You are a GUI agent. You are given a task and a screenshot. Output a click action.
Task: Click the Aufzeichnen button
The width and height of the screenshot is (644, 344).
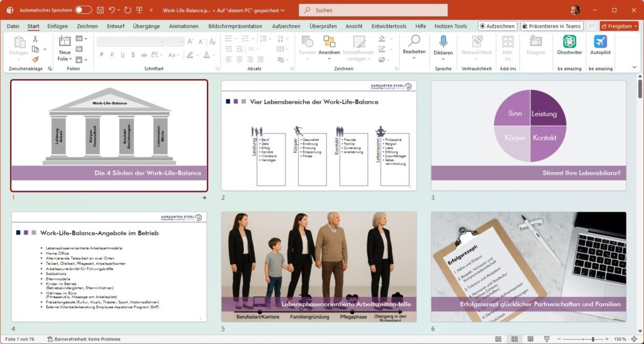click(497, 26)
